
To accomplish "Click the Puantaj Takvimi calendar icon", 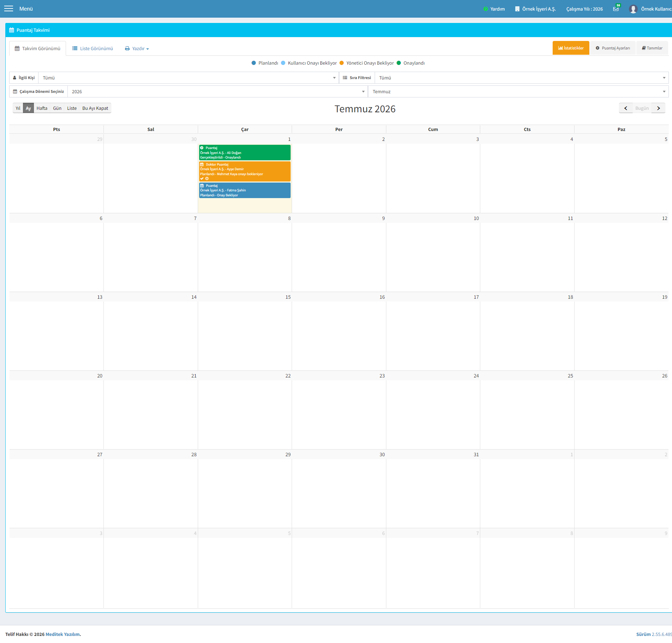I will coord(12,30).
